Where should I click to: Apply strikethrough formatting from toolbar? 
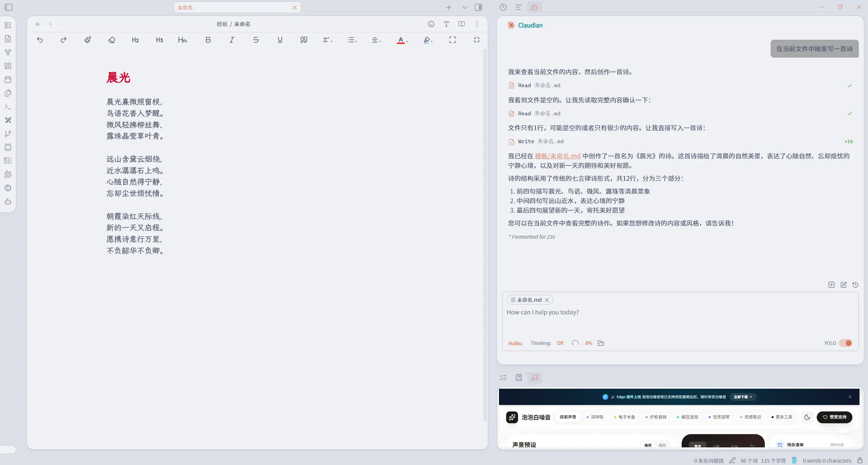[256, 40]
